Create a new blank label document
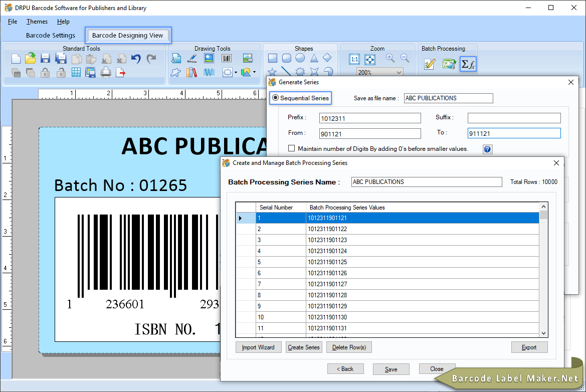Viewport: 586px width, 392px height. pos(16,59)
